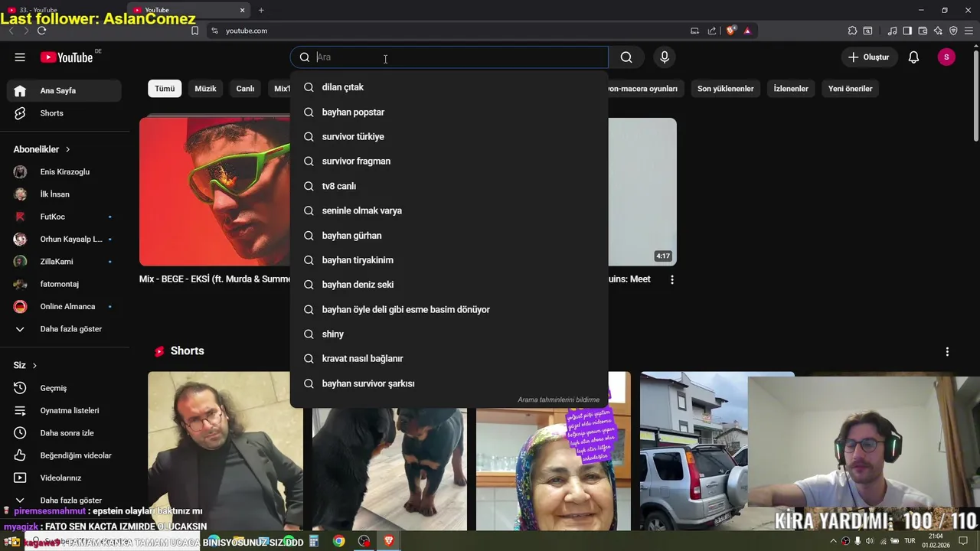Open the notifications bell

tap(913, 57)
